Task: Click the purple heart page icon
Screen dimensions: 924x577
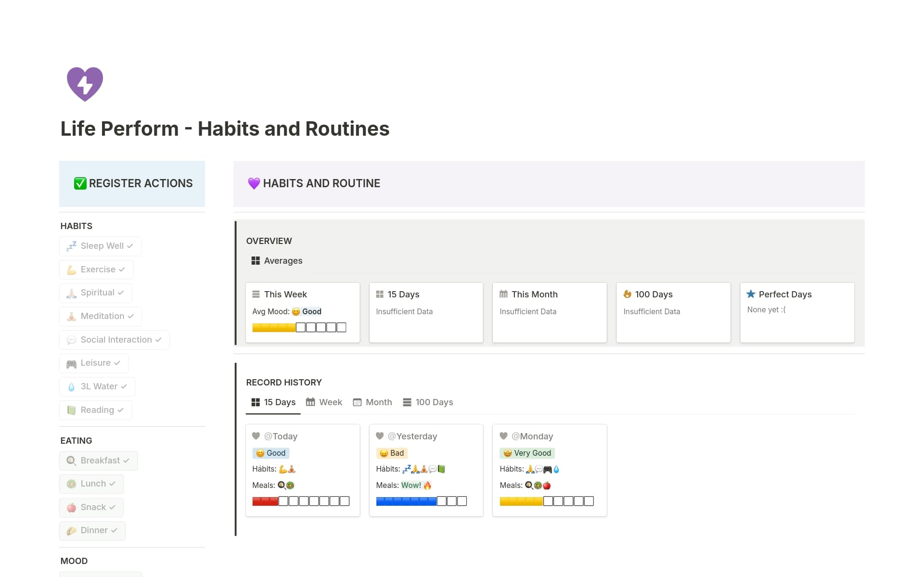Action: [x=85, y=84]
